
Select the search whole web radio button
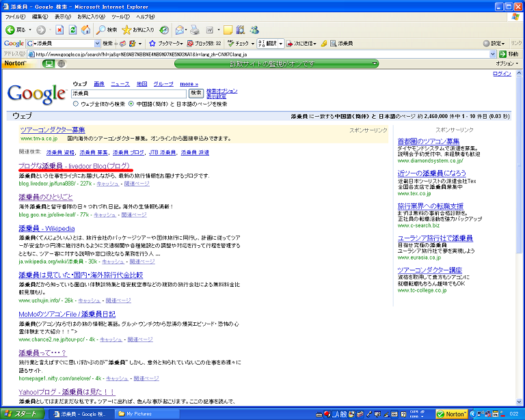76,104
